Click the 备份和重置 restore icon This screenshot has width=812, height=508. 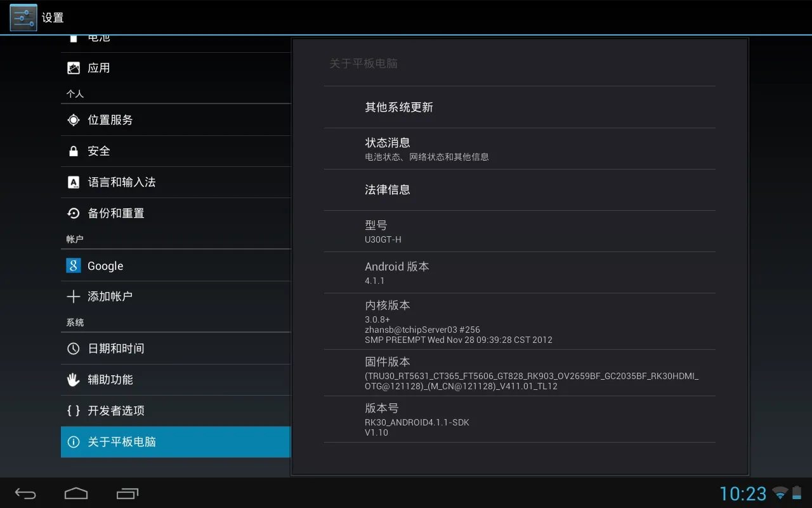pos(74,213)
